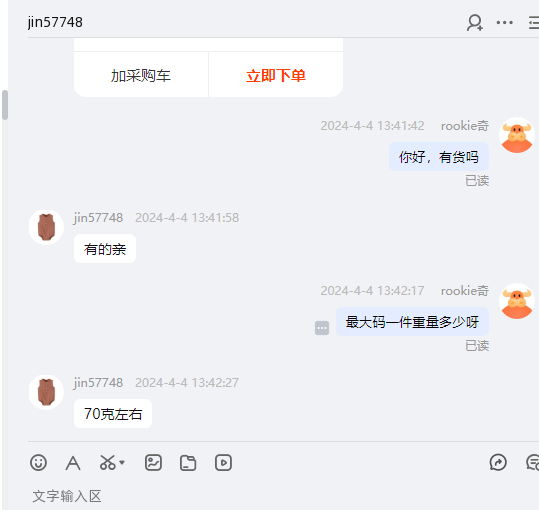Open quick replies chat bubble icon
The height and width of the screenshot is (510, 539).
tap(532, 463)
